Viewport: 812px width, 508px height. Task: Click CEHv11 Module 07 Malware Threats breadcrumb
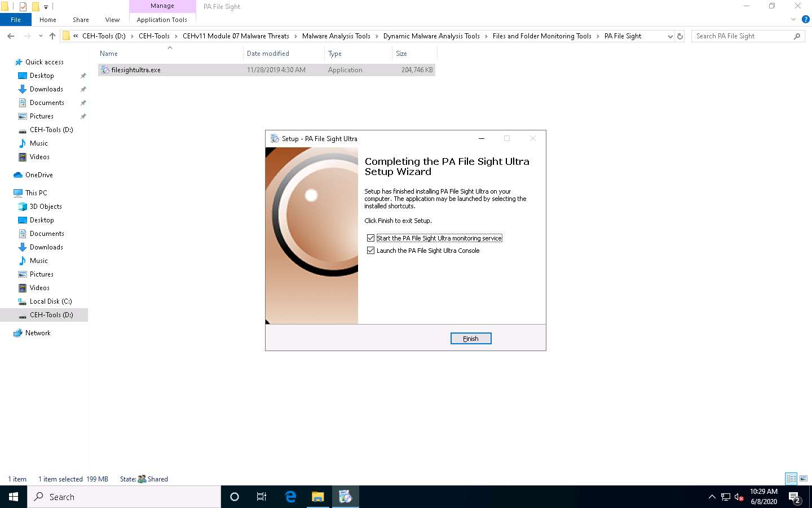[236, 36]
